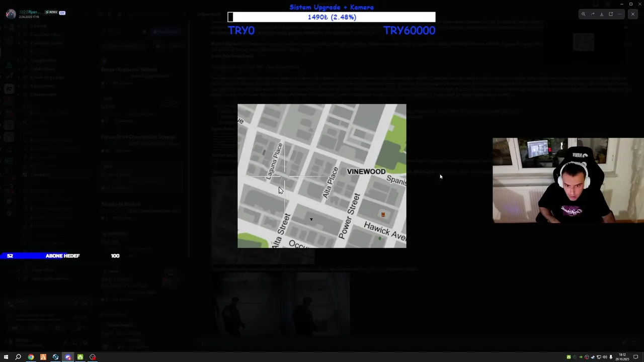Download the image via the download icon
Image resolution: width=644 pixels, height=362 pixels.
coord(602,14)
